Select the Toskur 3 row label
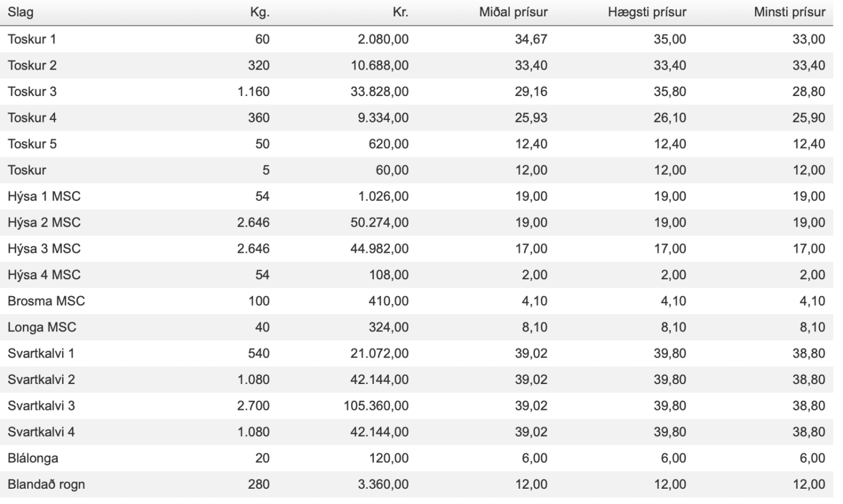Viewport: 843px width, 504px height. (x=32, y=91)
